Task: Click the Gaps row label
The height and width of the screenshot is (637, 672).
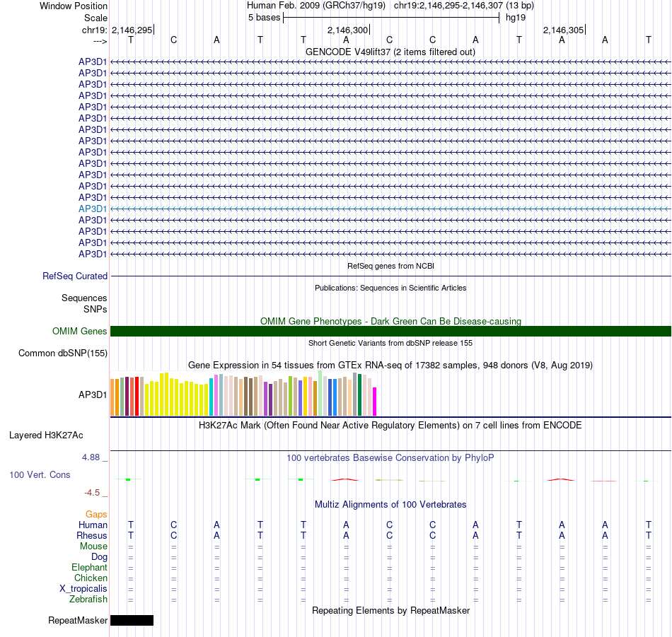Action: click(96, 514)
